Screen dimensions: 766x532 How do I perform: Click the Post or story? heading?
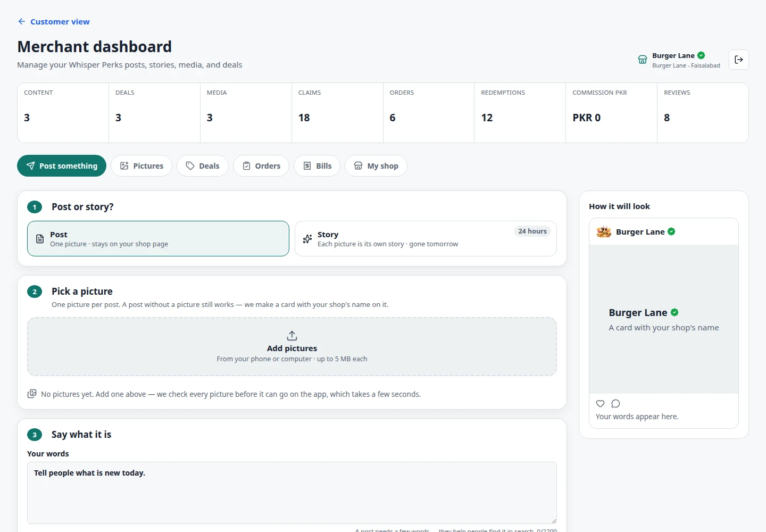click(82, 207)
